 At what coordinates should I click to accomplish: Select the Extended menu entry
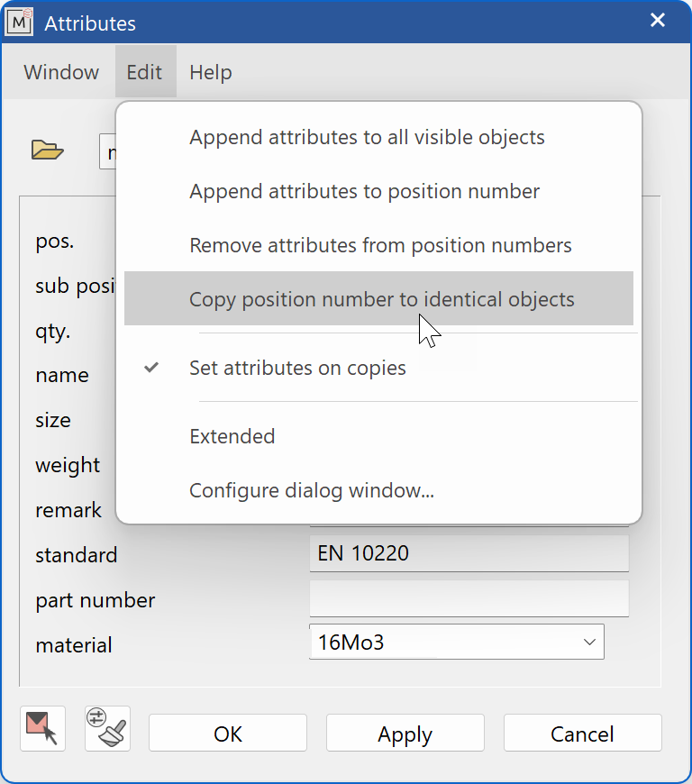[x=378, y=436]
